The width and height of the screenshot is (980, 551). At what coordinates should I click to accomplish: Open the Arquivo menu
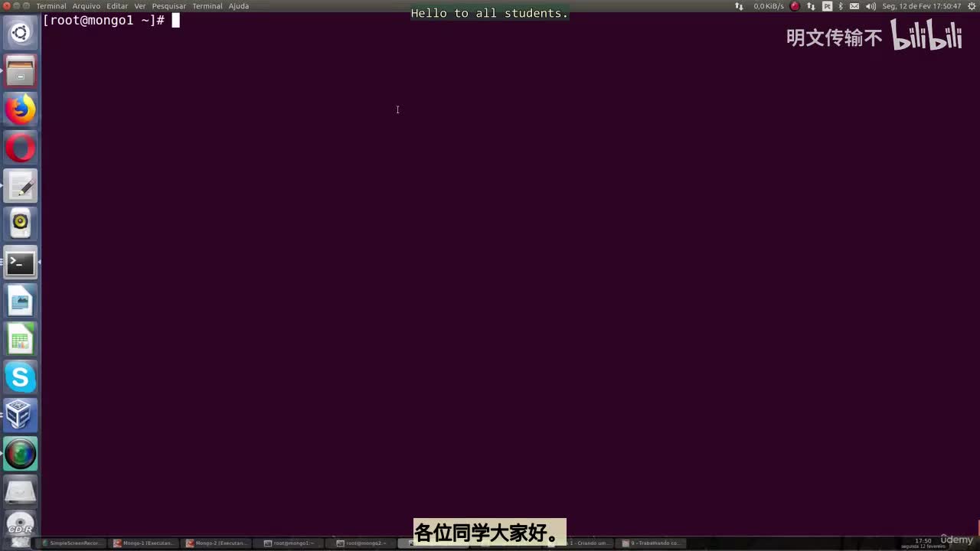[x=87, y=6]
